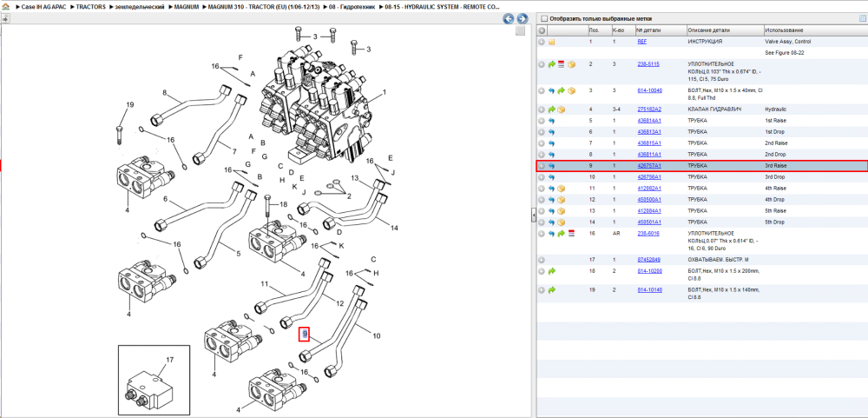
Task: Toggle selection circle for position 2 row
Action: point(542,64)
